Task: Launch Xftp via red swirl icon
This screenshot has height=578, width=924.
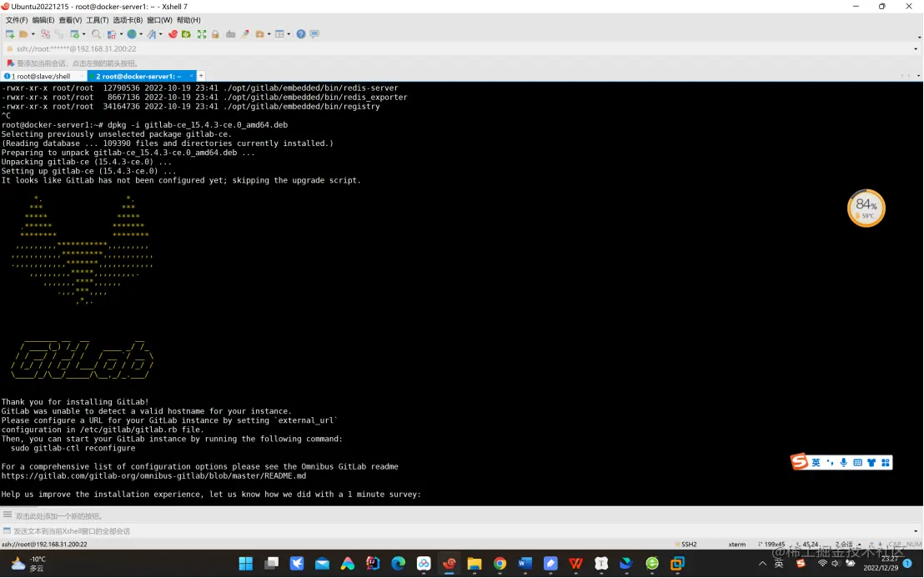Action: point(173,34)
